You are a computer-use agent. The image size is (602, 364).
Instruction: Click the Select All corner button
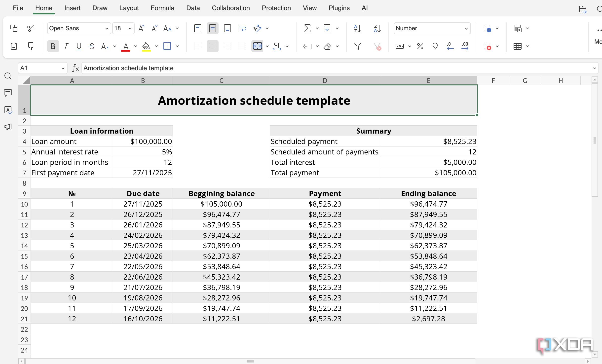coord(24,80)
